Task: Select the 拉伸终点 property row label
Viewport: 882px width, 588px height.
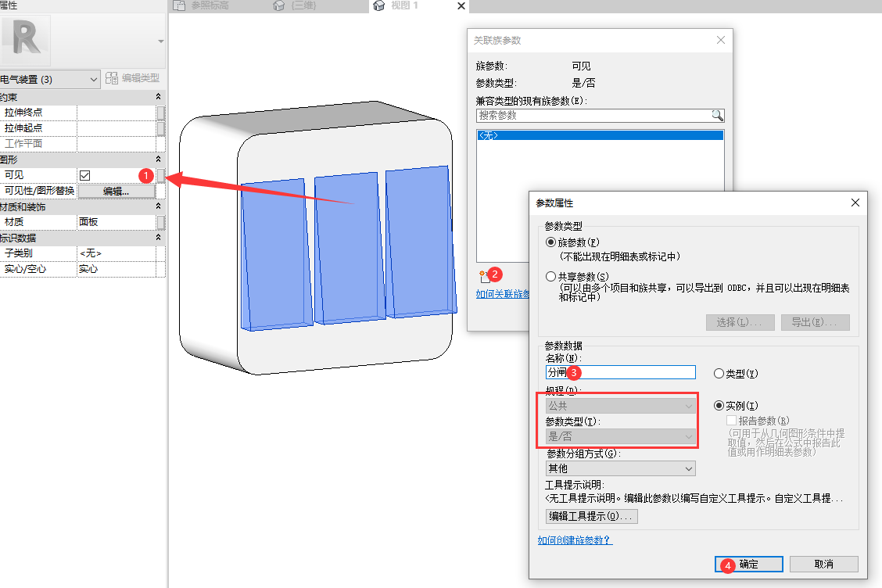Action: [x=23, y=113]
